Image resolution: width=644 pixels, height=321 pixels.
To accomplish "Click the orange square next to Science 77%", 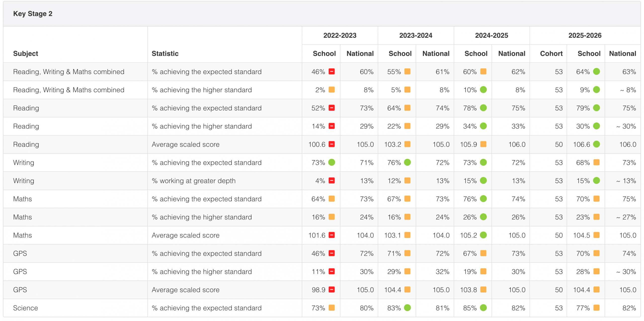I will click(596, 308).
